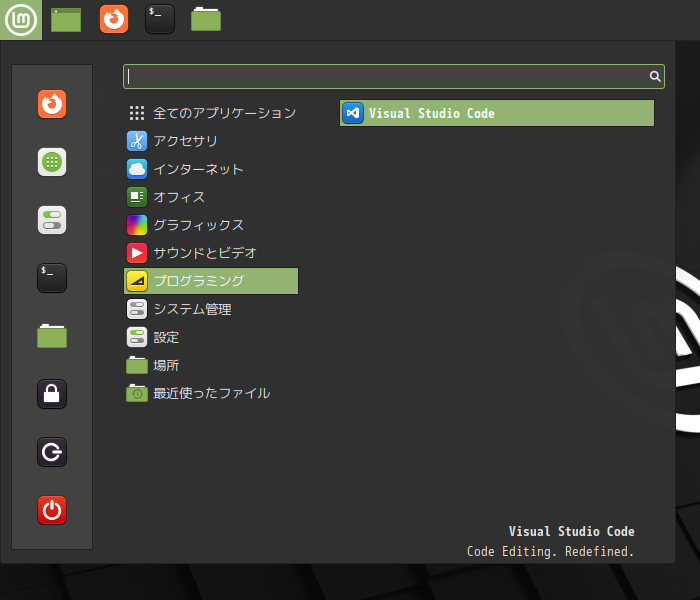The image size is (700, 600).
Task: Select the オフィス category
Action: (211, 197)
